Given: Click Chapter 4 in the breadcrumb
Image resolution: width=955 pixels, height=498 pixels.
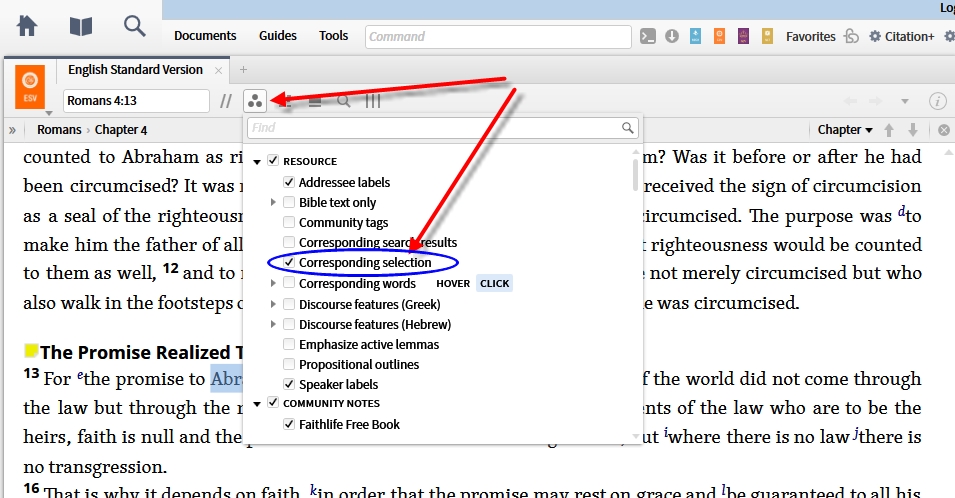Looking at the screenshot, I should [121, 130].
